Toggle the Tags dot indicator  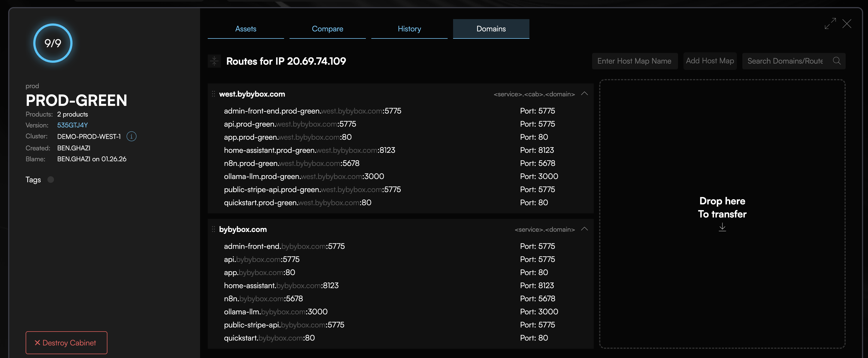click(x=50, y=180)
